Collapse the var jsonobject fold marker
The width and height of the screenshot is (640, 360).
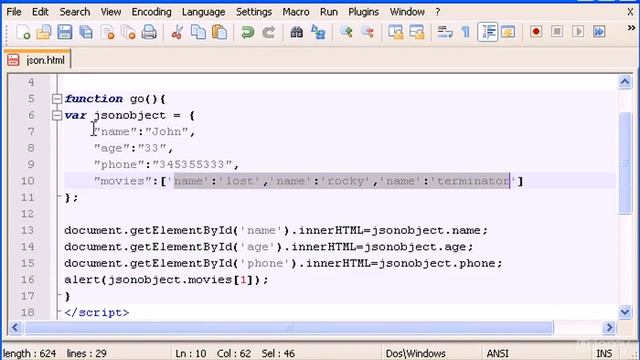(x=57, y=116)
